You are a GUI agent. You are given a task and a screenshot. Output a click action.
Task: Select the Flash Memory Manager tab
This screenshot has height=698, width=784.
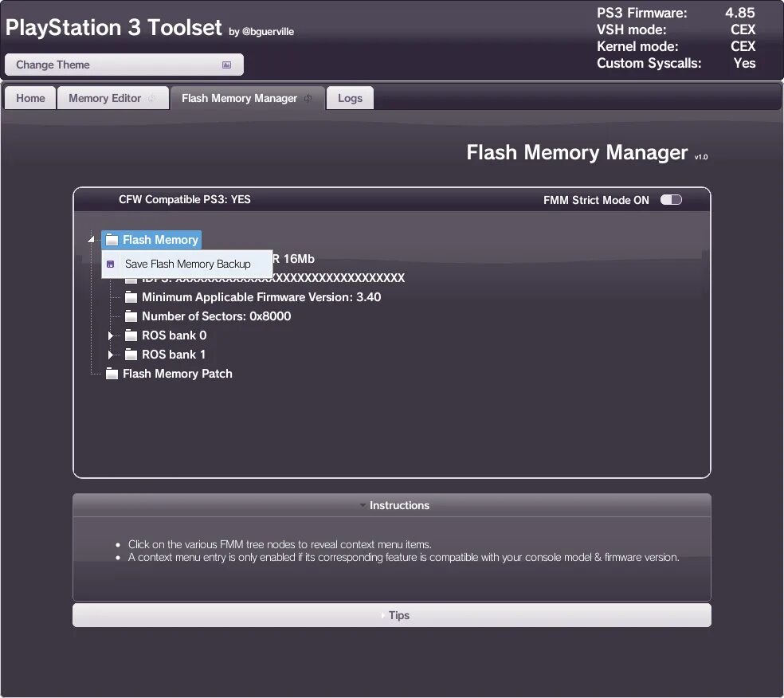(248, 98)
